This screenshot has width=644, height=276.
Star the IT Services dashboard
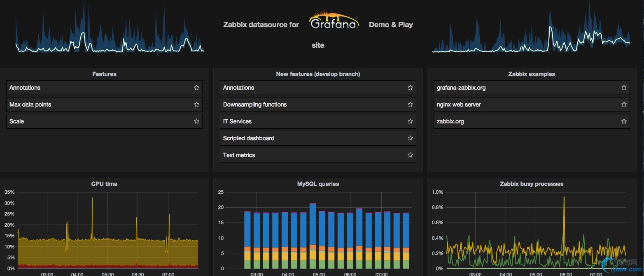pos(410,121)
